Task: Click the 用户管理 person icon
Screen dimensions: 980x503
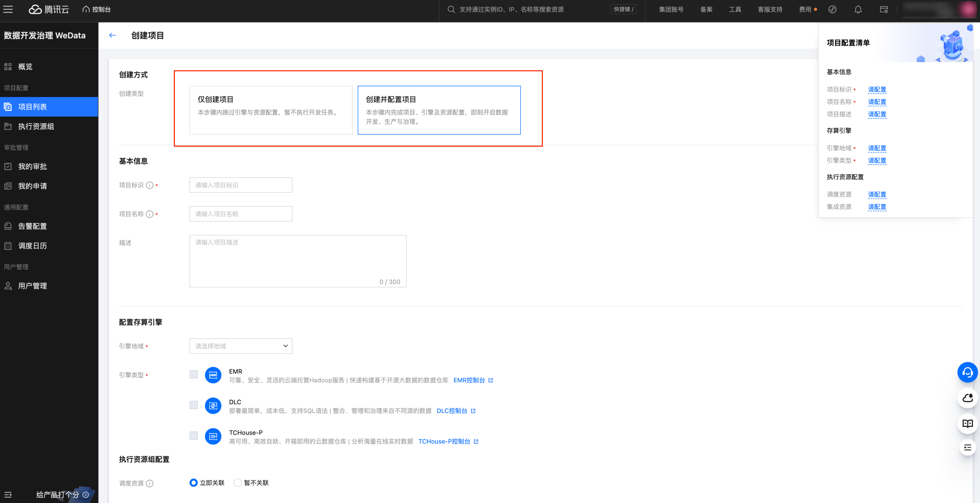Action: click(8, 286)
